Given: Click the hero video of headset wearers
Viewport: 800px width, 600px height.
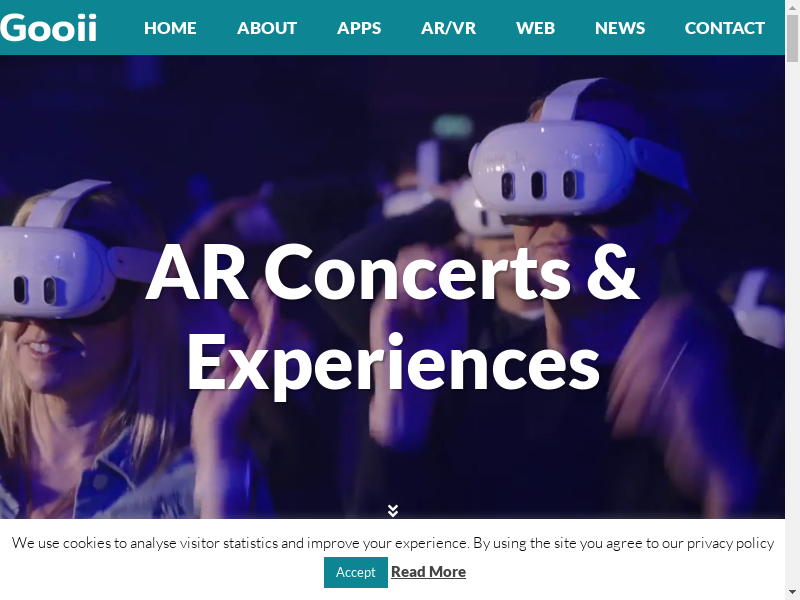Looking at the screenshot, I should pos(392,287).
